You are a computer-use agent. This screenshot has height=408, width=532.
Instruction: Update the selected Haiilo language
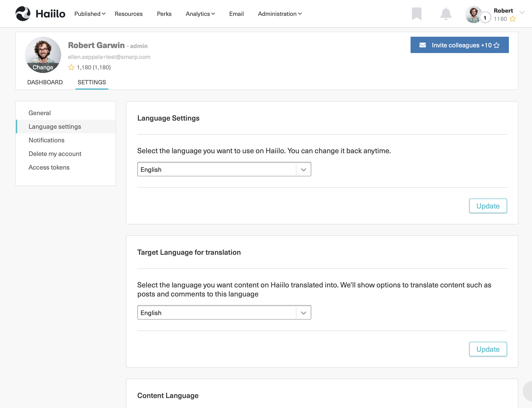click(488, 206)
